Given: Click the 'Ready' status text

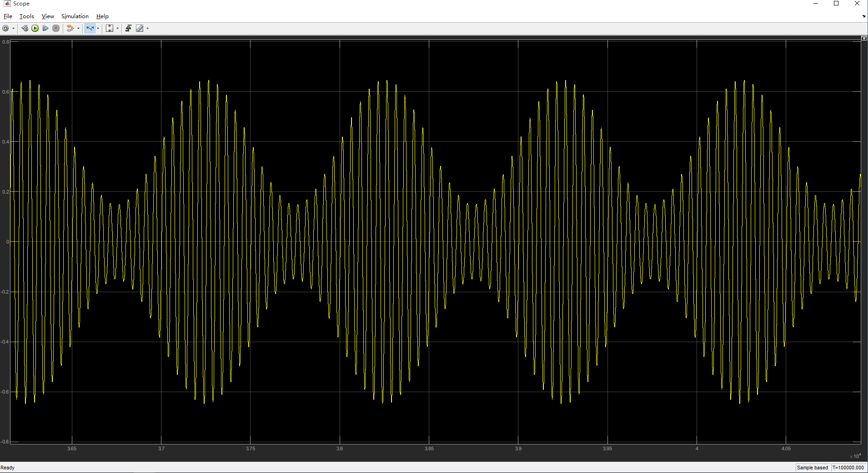Looking at the screenshot, I should [8, 468].
